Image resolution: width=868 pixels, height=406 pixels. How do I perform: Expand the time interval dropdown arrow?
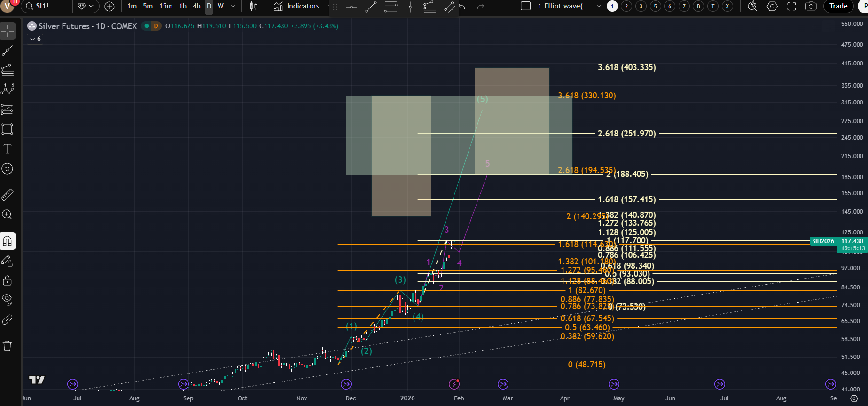[233, 6]
